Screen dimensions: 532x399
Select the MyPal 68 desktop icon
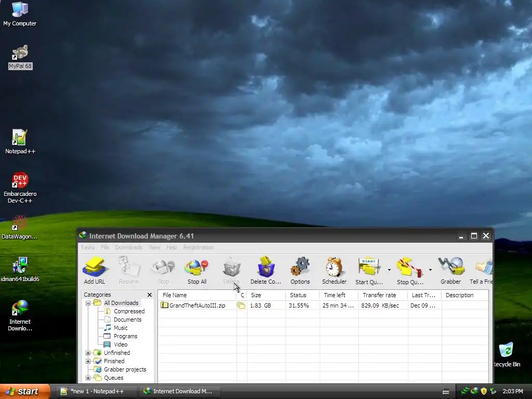click(x=20, y=57)
